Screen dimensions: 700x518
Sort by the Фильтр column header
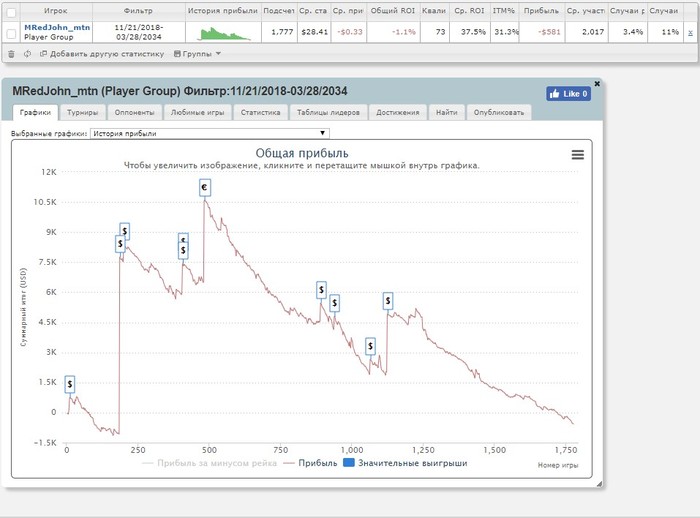click(138, 11)
